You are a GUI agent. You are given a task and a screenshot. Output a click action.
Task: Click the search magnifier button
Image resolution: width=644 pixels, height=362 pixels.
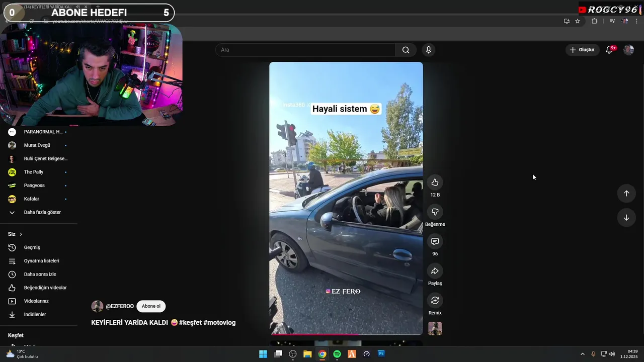pyautogui.click(x=406, y=50)
